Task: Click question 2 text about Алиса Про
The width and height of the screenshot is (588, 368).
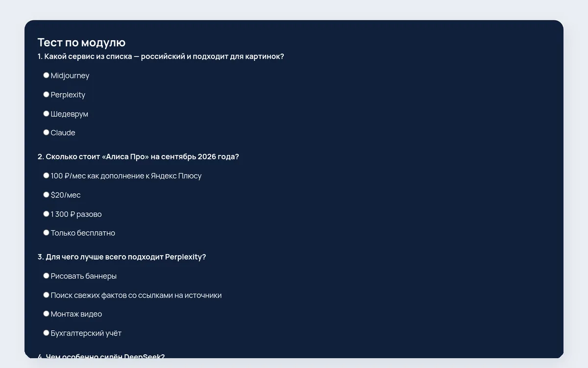Action: (138, 157)
